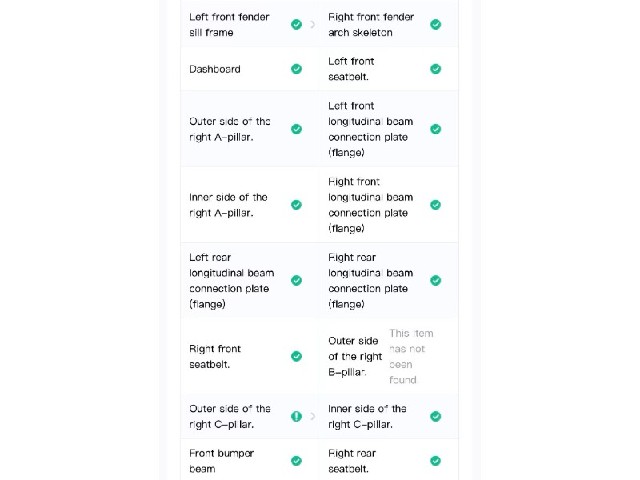Click check icon for outer side right A-pillar
Image resolution: width=640 pixels, height=480 pixels.
pyautogui.click(x=296, y=129)
